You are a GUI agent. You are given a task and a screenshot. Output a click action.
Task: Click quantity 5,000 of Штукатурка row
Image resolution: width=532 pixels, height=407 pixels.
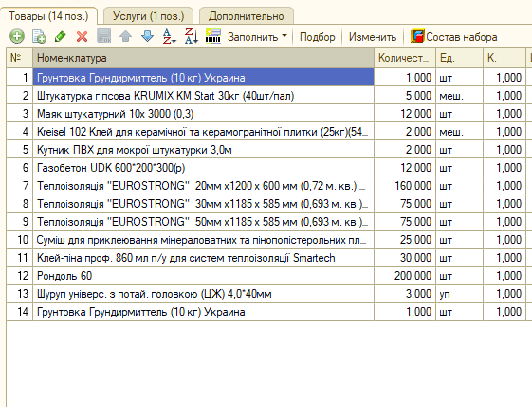point(405,96)
